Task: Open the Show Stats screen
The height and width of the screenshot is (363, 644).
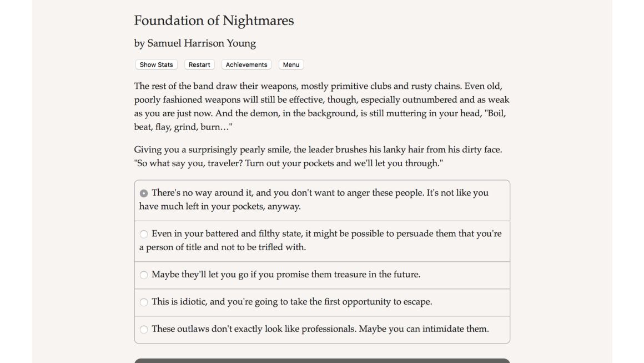Action: pyautogui.click(x=156, y=64)
